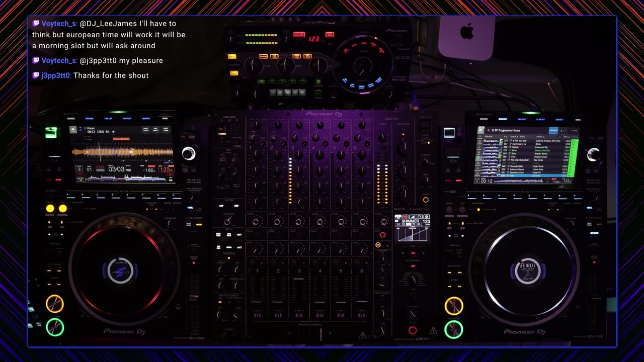This screenshot has height=362, width=644.
Task: Click mixer channel 3 fader
Action: pyautogui.click(x=299, y=279)
